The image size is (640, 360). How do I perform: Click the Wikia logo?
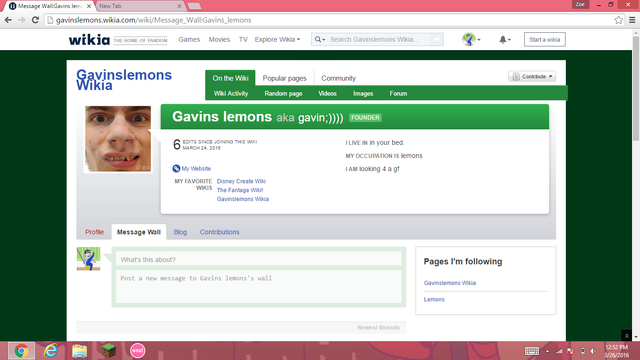pos(89,40)
